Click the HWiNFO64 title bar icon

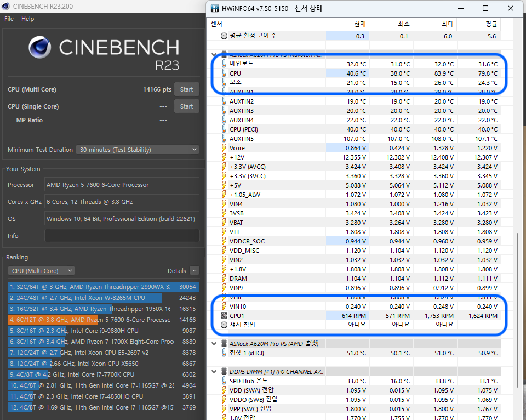point(214,8)
